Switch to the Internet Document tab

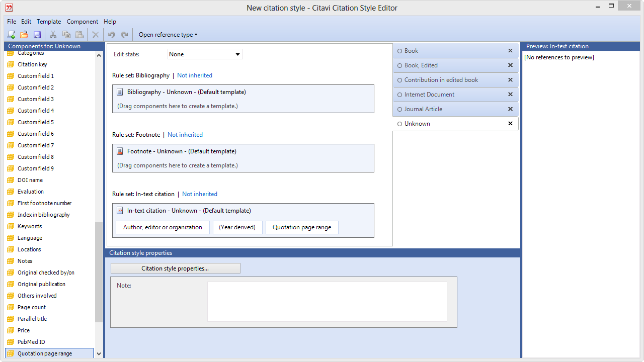point(456,95)
